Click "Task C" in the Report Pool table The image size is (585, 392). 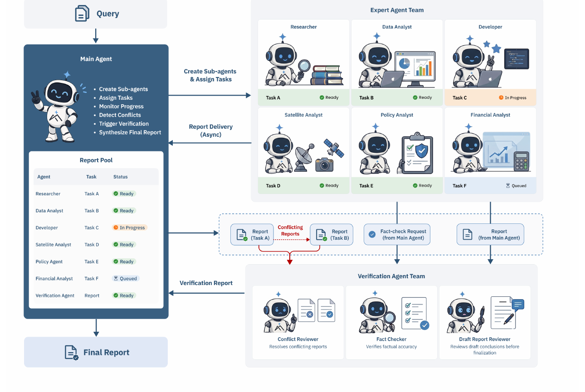[x=92, y=228]
